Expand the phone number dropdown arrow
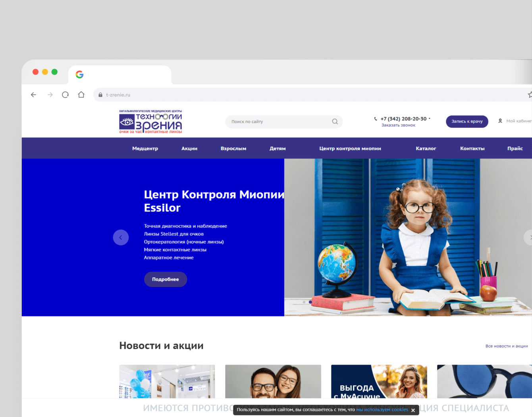Image resolution: width=532 pixels, height=417 pixels. 430,118
